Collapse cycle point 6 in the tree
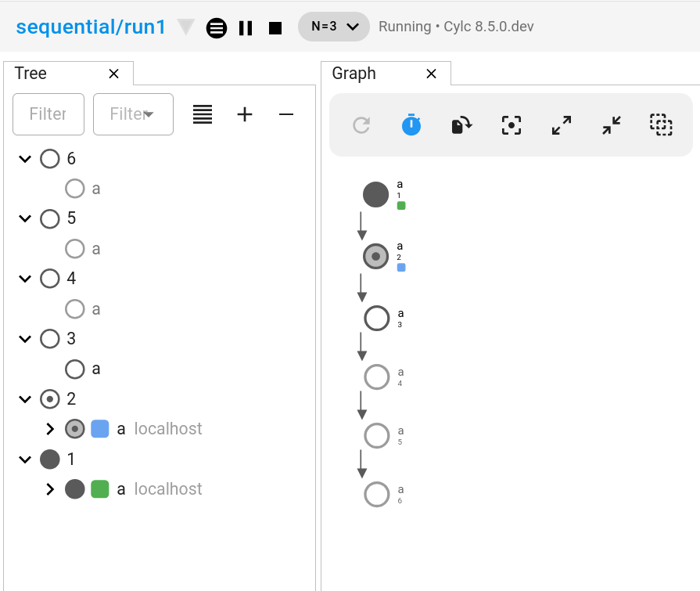This screenshot has width=700, height=591. tap(25, 159)
